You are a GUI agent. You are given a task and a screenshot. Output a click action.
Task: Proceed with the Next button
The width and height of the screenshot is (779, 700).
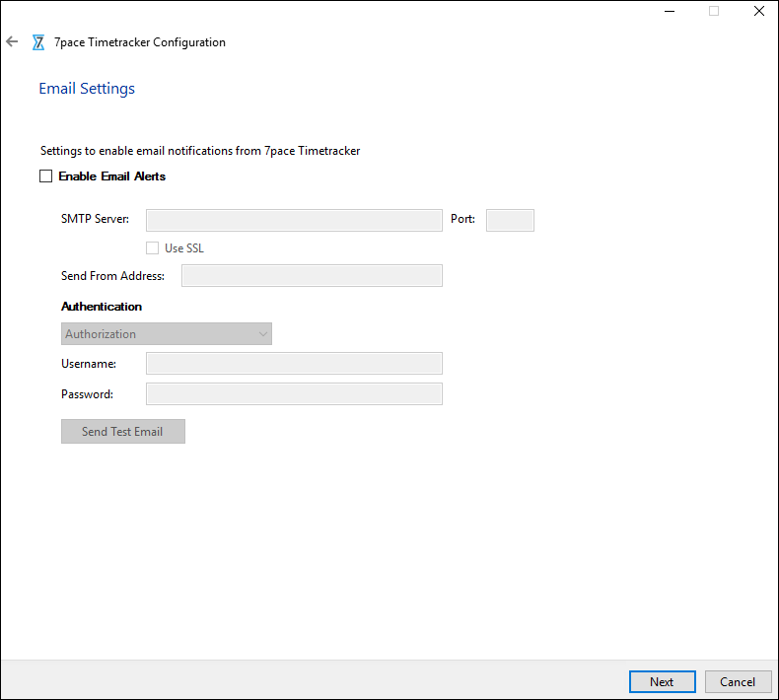click(663, 681)
